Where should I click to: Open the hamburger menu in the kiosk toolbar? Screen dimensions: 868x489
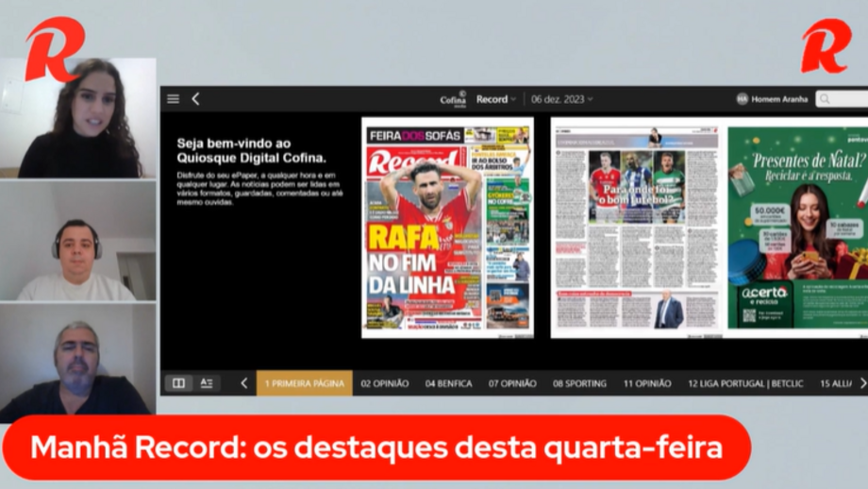click(173, 99)
